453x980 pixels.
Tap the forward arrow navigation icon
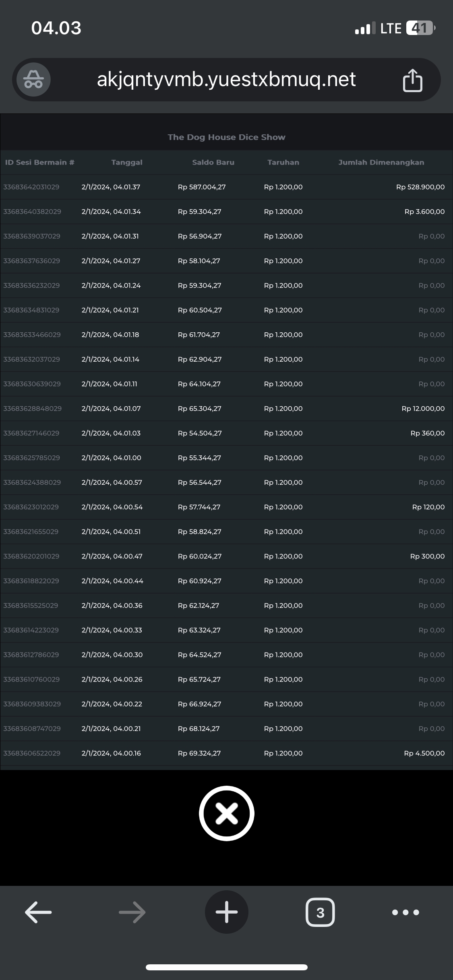coord(132,912)
